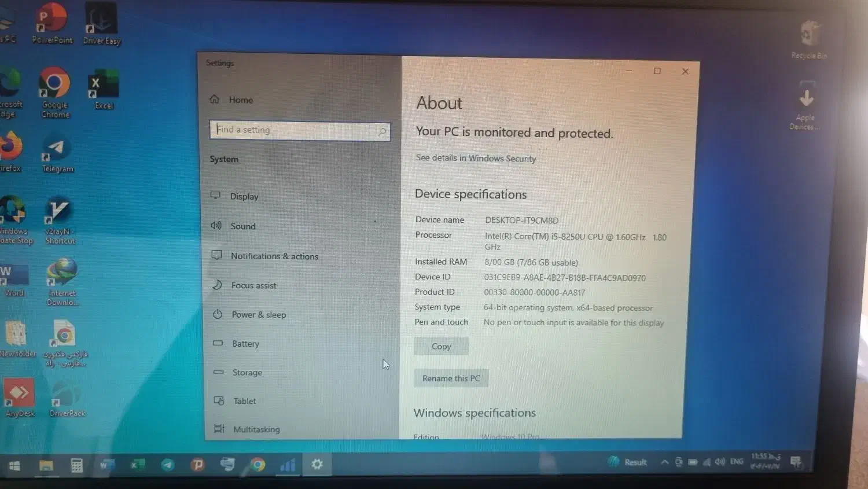Image resolution: width=868 pixels, height=489 pixels.
Task: Open the volume control in system tray
Action: click(x=720, y=462)
